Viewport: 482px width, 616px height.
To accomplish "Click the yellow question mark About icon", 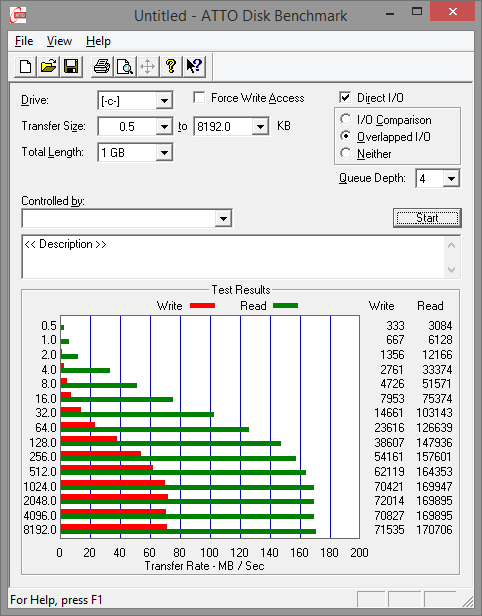I will click(170, 66).
